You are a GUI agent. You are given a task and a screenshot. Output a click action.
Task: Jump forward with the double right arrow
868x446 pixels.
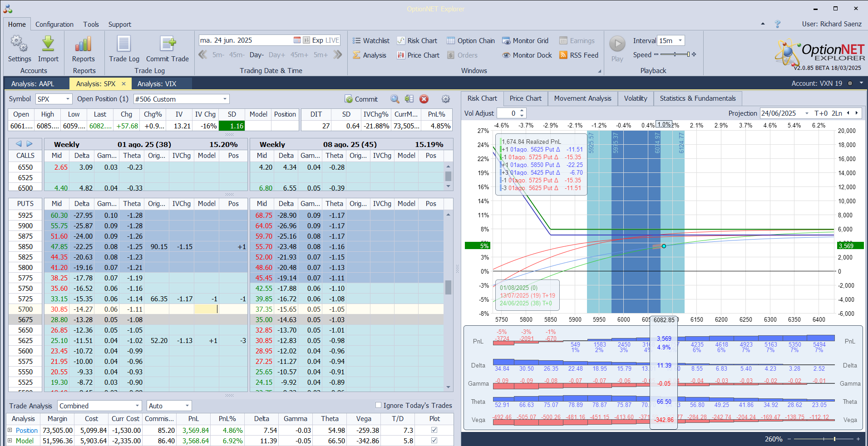pos(337,55)
